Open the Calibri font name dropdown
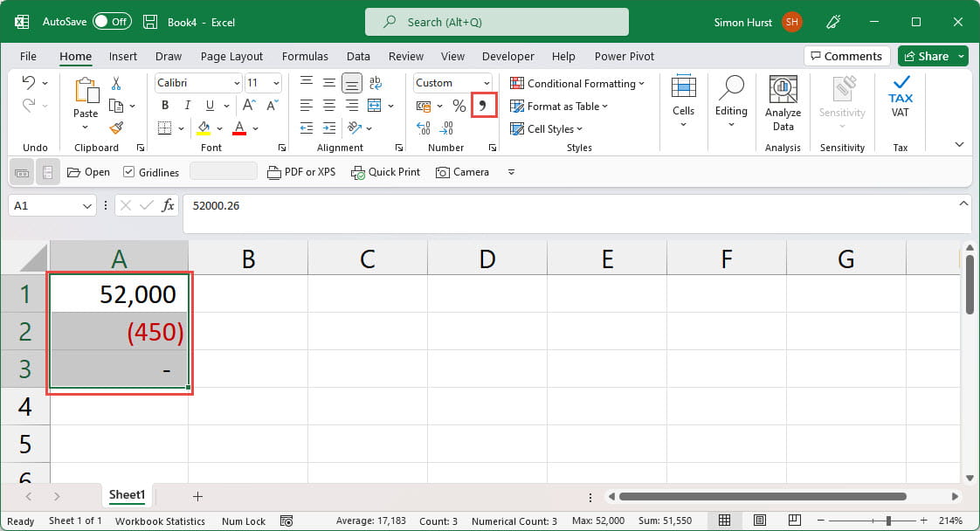 point(237,83)
